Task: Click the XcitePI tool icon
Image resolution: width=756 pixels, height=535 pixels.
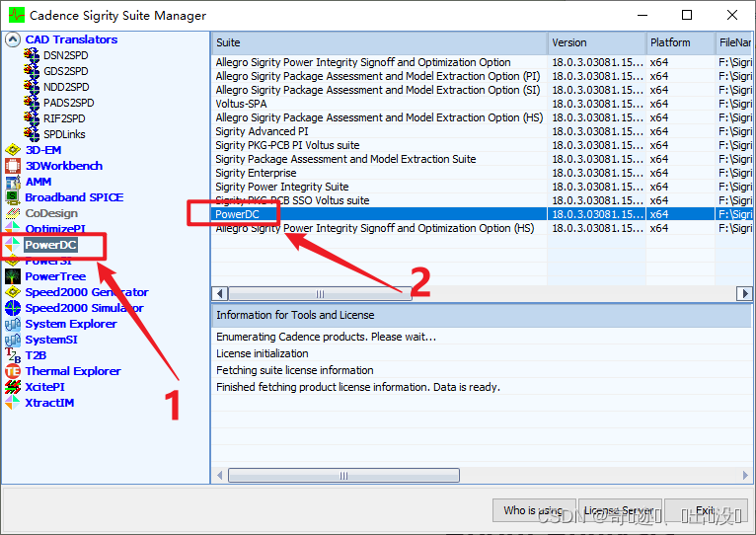Action: 13,387
